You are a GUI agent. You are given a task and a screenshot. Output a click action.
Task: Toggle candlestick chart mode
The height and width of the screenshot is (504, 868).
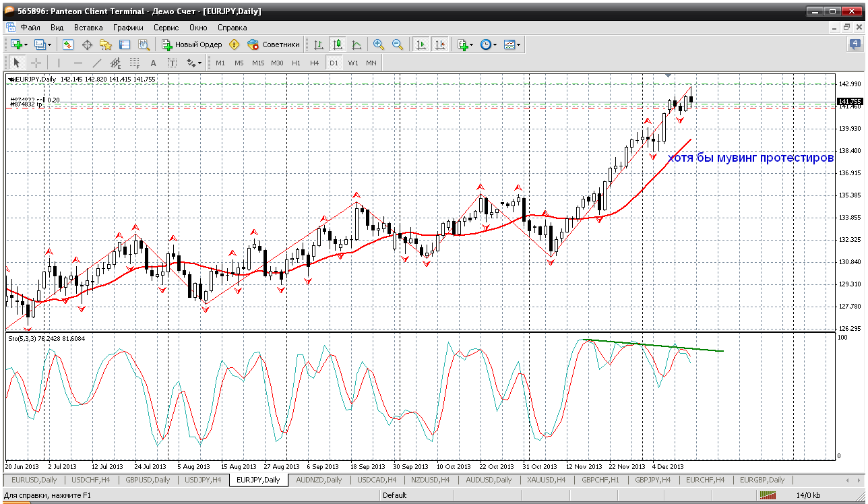point(338,44)
